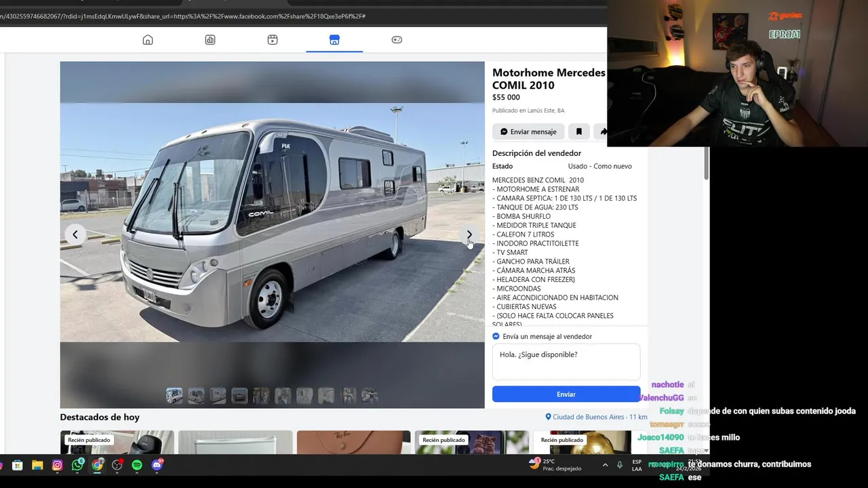Click the description line "TV SMART"

[510, 252]
